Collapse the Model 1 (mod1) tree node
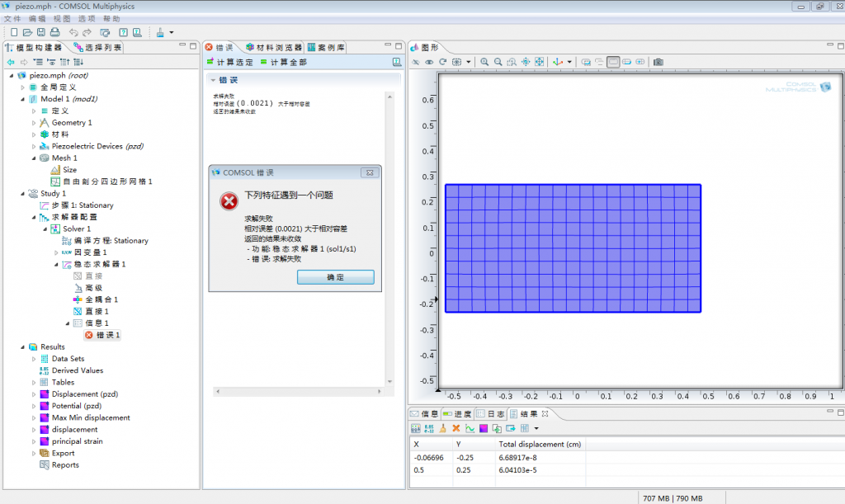This screenshot has height=504, width=845. point(22,99)
